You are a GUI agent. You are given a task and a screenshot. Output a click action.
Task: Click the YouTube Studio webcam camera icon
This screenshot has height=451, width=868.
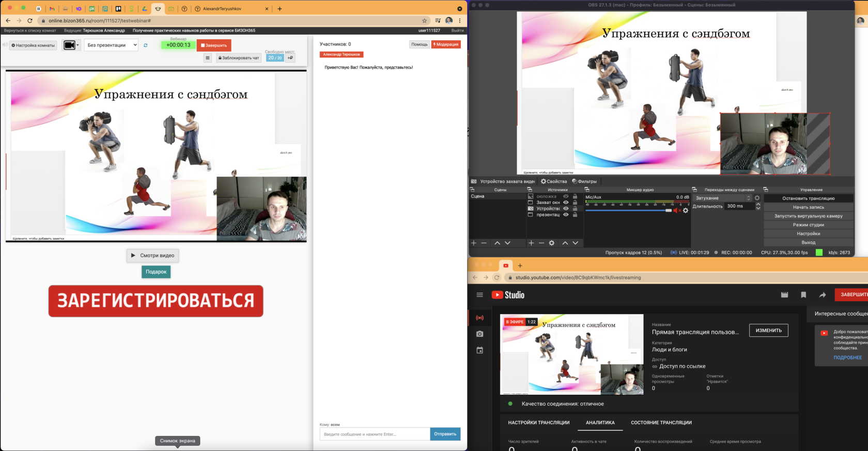[x=479, y=334]
